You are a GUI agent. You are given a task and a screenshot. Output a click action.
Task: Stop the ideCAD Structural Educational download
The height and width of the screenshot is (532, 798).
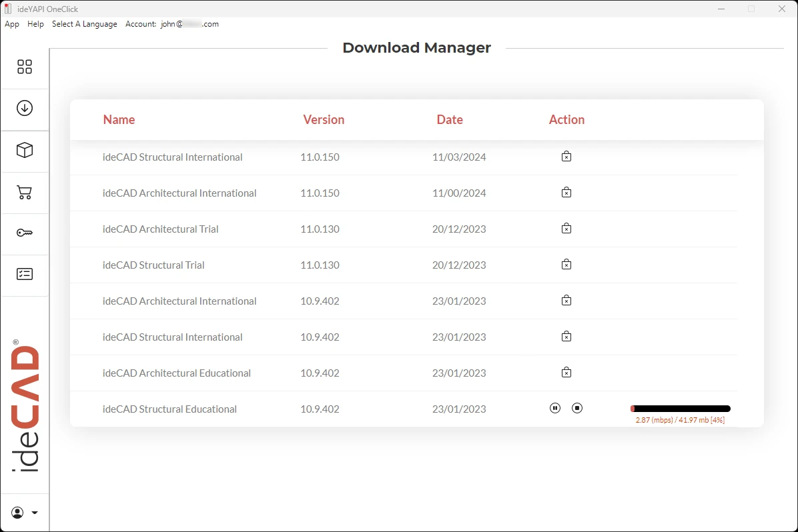tap(577, 408)
